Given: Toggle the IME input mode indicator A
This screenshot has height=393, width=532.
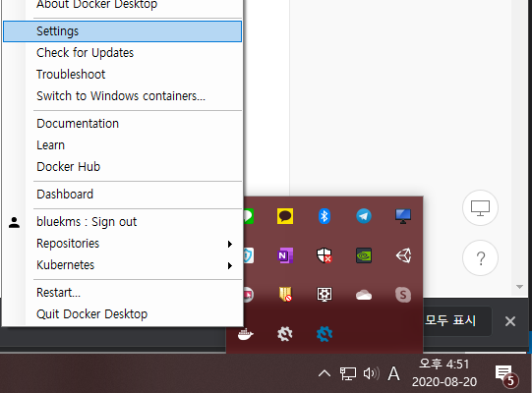Looking at the screenshot, I should pyautogui.click(x=393, y=373).
